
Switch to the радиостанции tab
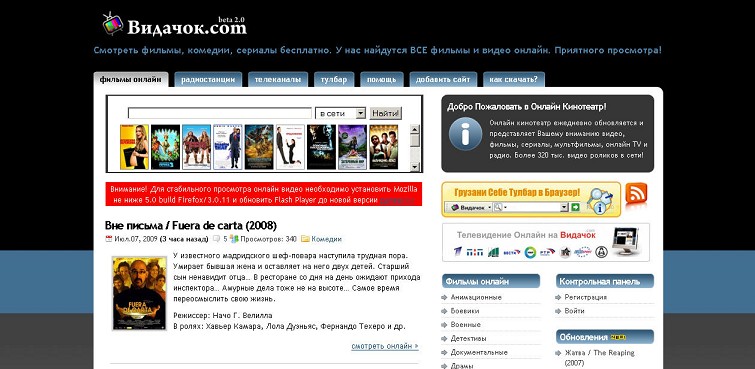pos(208,79)
